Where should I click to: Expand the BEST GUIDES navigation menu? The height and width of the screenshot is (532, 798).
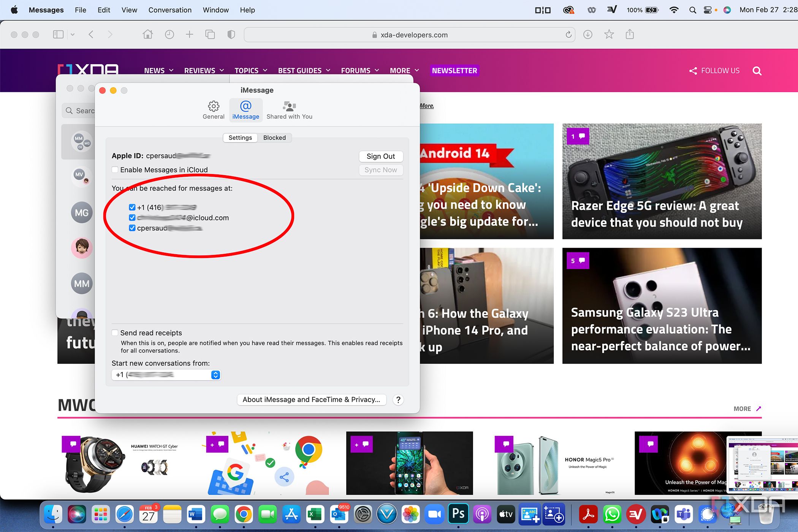(x=304, y=71)
